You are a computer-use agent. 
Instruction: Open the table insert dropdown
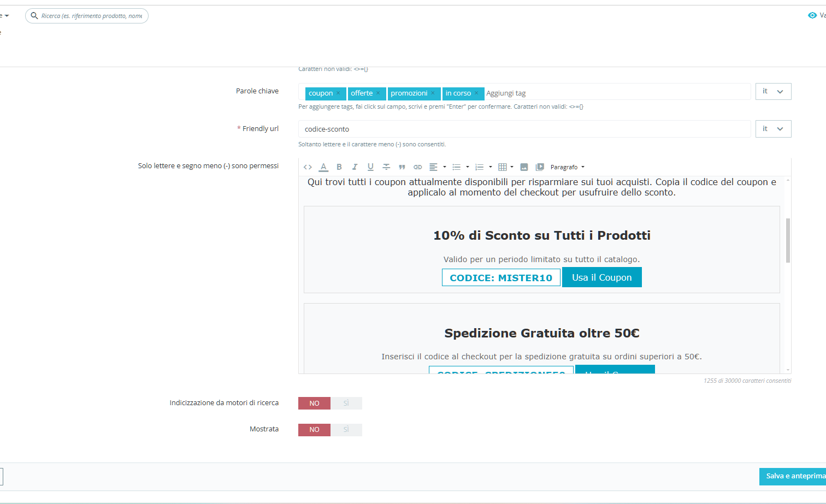coord(505,167)
